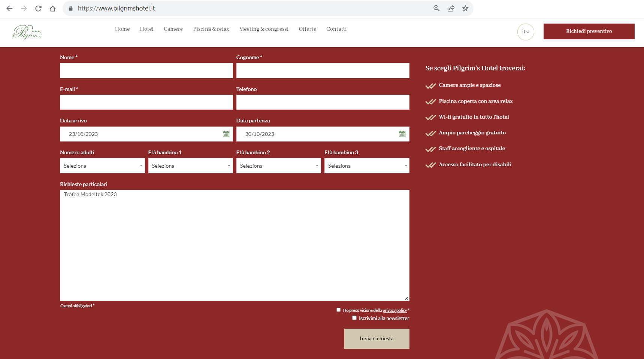Focus the Cognome input field
Viewport: 644px width, 359px height.
[x=323, y=70]
